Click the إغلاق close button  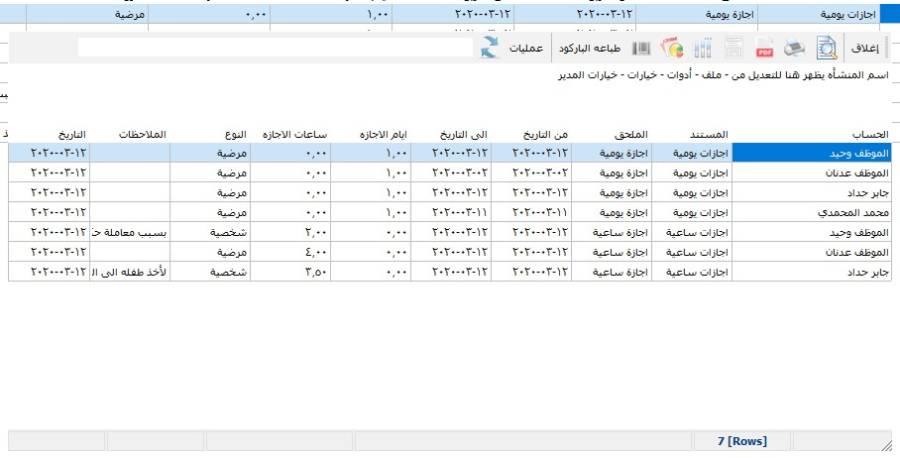point(865,49)
